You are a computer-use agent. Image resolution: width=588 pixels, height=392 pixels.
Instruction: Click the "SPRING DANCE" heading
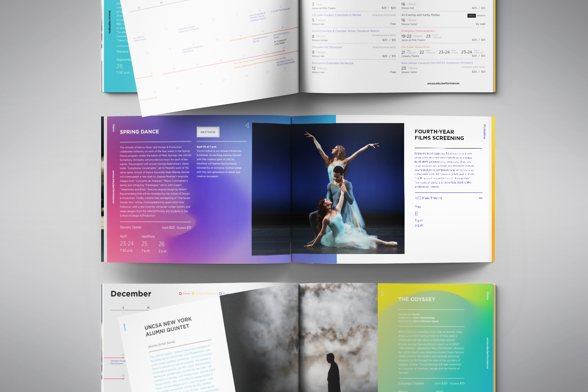[x=139, y=132]
